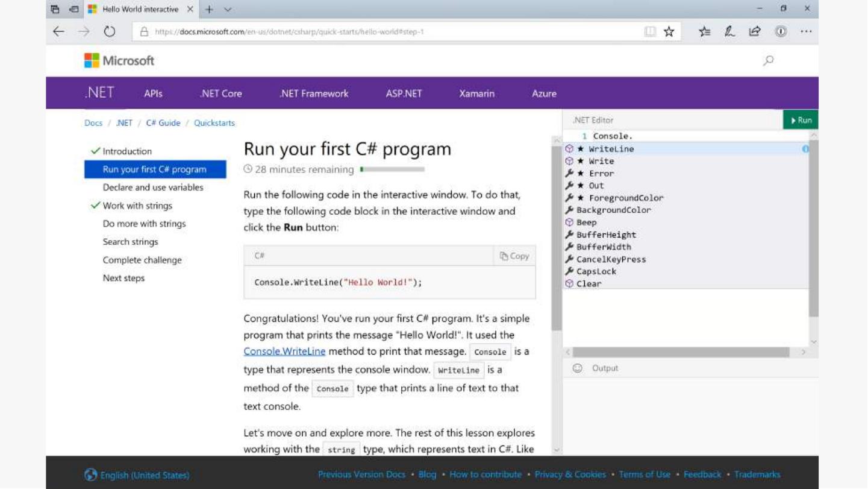Copy the C# code block
This screenshot has height=489, width=868.
(x=514, y=256)
